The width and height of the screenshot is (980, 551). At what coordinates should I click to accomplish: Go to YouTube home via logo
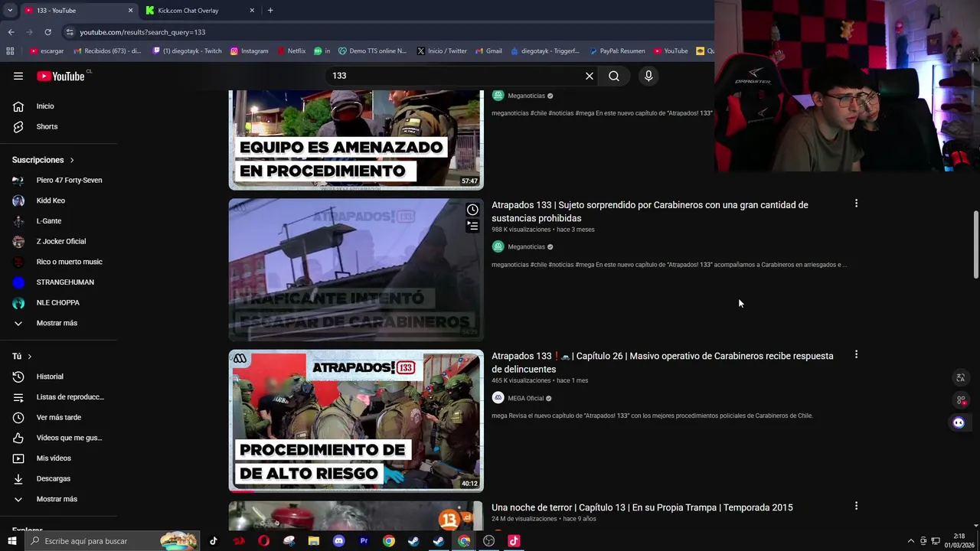[x=60, y=76]
